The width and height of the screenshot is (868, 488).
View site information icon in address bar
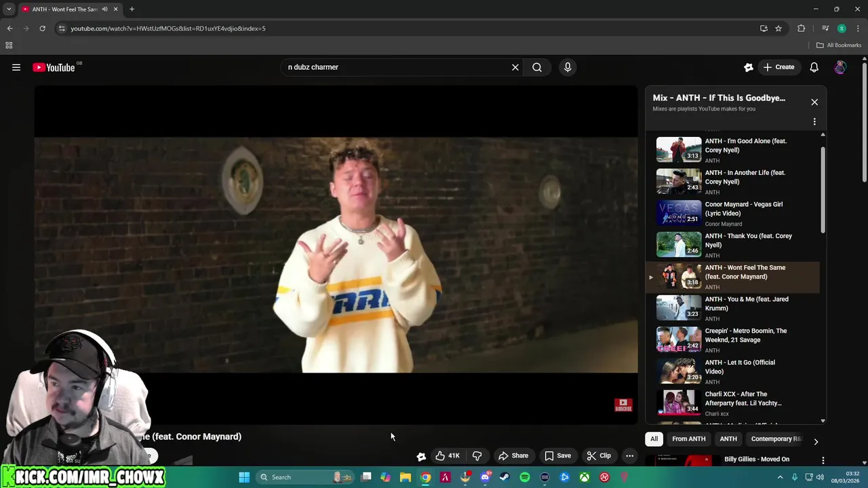tap(62, 28)
